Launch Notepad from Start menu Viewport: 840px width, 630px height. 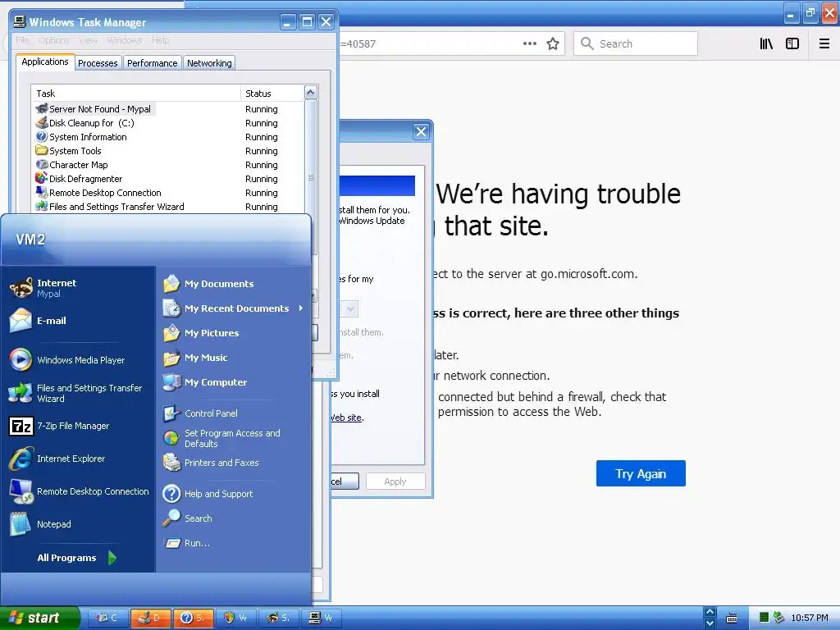click(41, 524)
